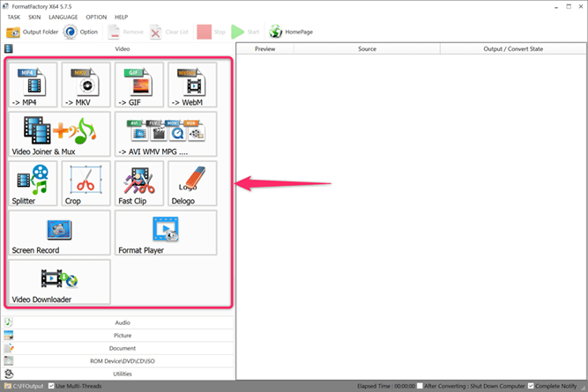This screenshot has height=392, width=588.
Task: Expand the ROM Device\DVD\CD\ISO section
Action: [x=118, y=361]
